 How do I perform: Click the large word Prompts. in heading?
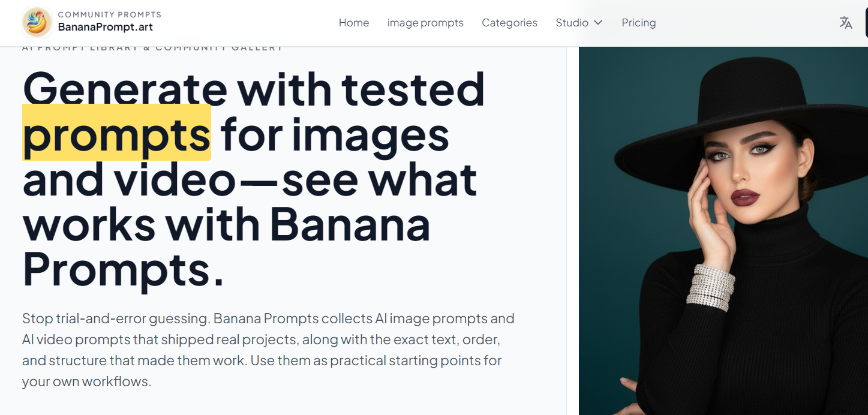[123, 269]
